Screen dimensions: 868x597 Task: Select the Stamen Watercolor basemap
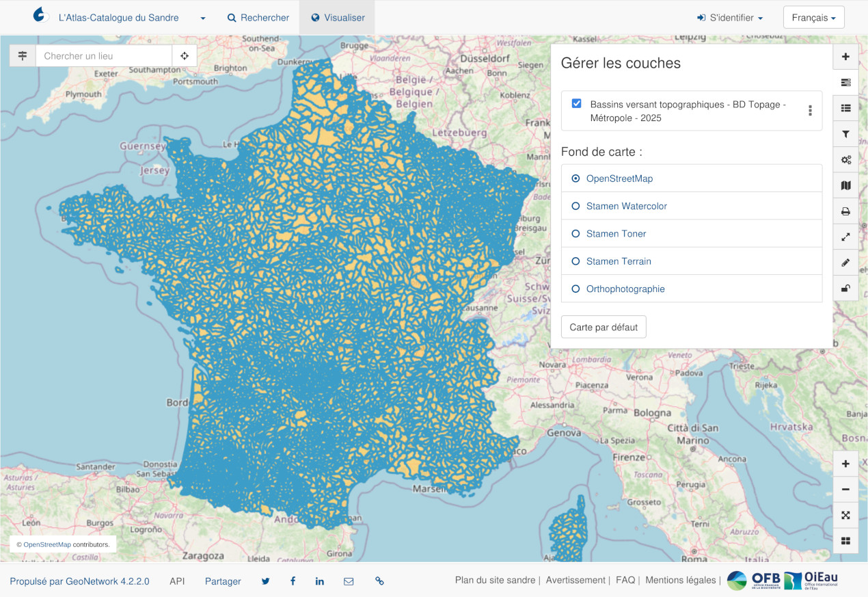click(x=626, y=206)
